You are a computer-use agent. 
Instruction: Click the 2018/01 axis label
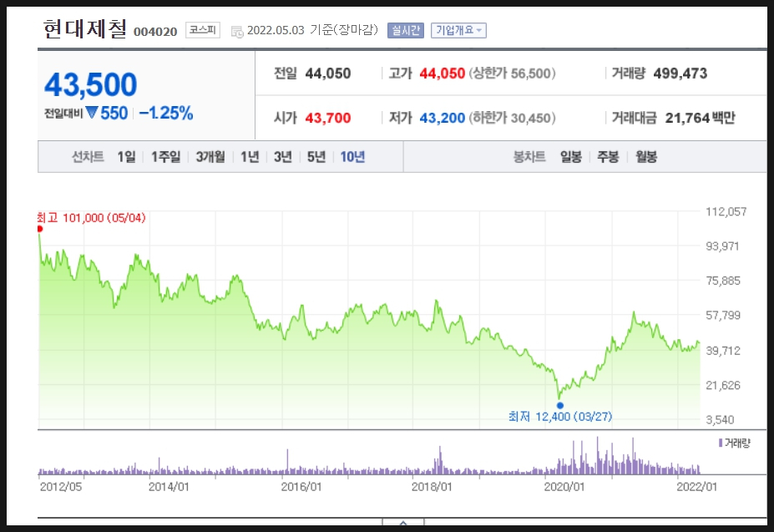tap(432, 487)
